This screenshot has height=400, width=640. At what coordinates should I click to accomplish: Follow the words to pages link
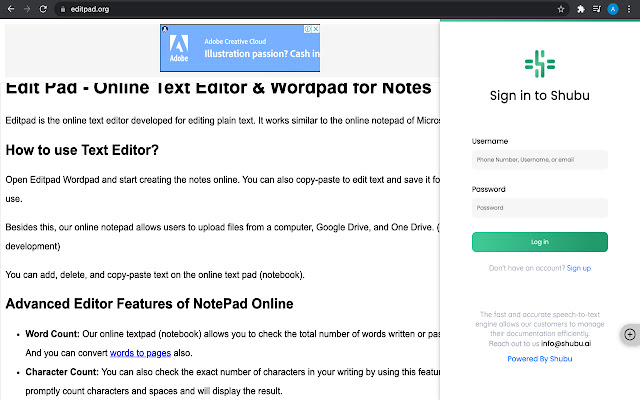[140, 353]
